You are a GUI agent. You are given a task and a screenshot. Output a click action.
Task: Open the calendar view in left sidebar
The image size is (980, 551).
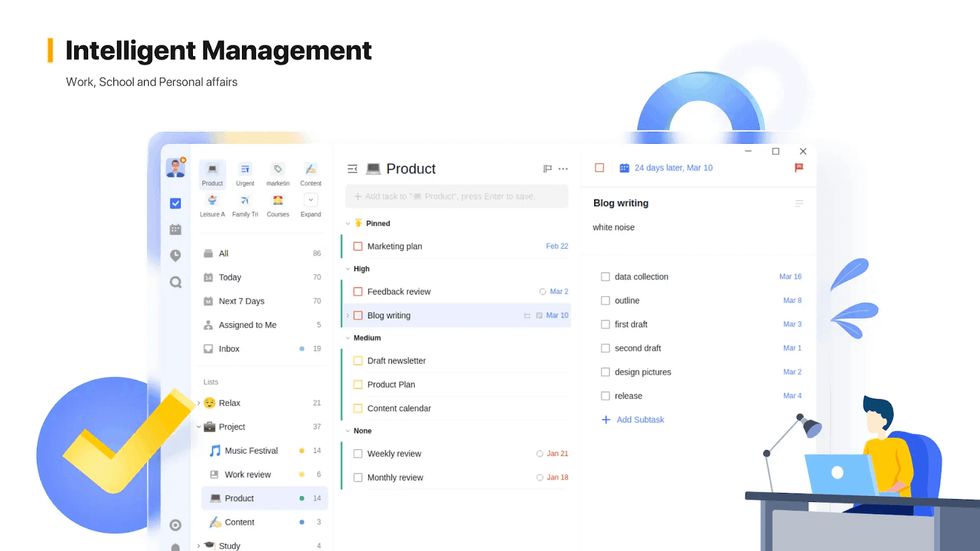[x=176, y=229]
